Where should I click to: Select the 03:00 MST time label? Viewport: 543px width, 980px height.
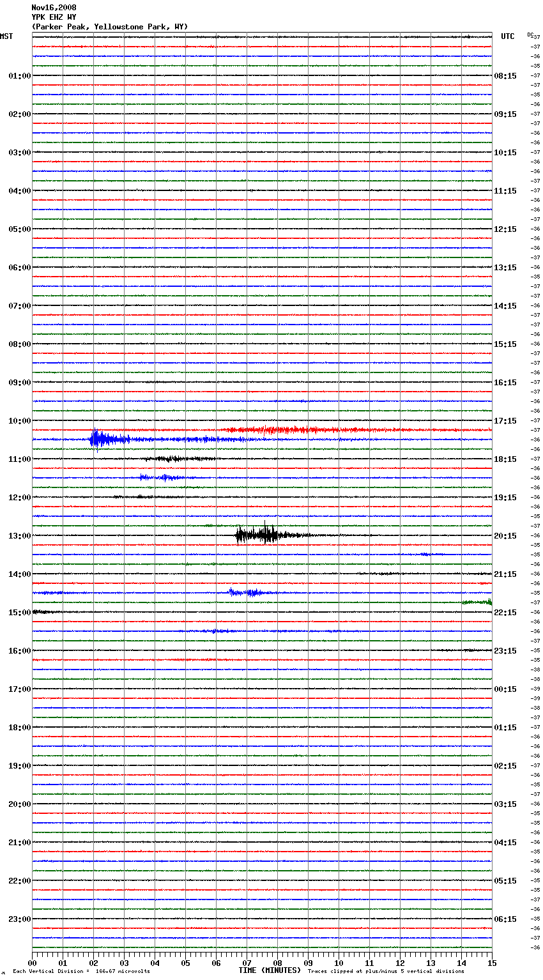pyautogui.click(x=19, y=153)
